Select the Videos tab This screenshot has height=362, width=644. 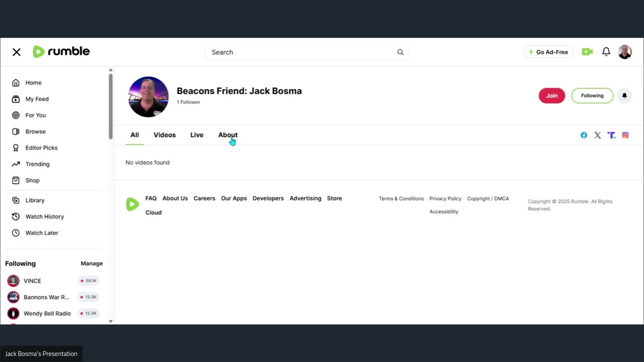pos(165,135)
